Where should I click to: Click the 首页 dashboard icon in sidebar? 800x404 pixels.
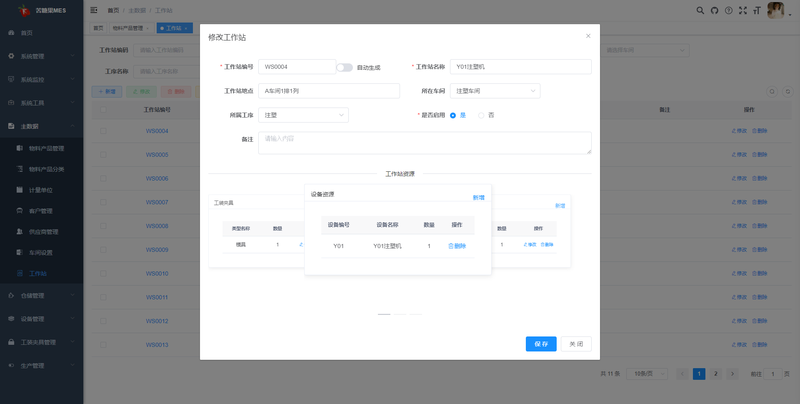tap(11, 33)
